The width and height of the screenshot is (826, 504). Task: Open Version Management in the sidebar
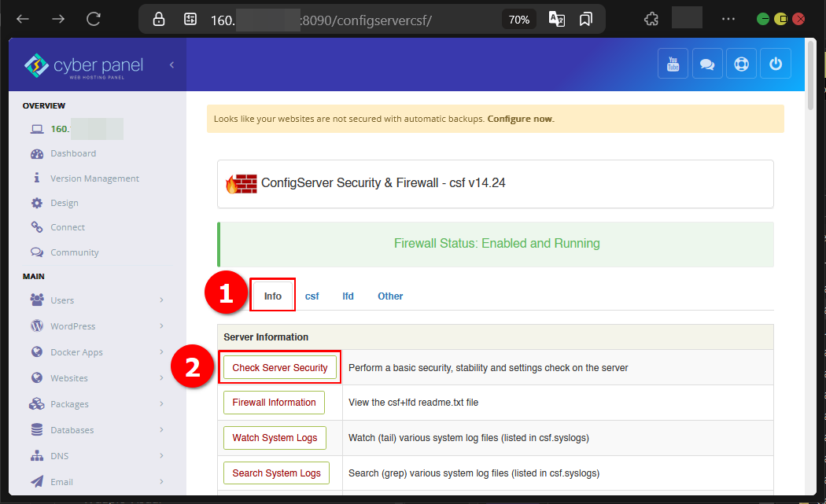pyautogui.click(x=95, y=178)
